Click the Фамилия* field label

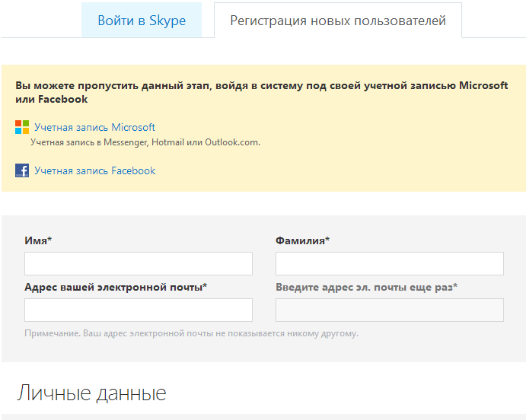click(x=303, y=240)
